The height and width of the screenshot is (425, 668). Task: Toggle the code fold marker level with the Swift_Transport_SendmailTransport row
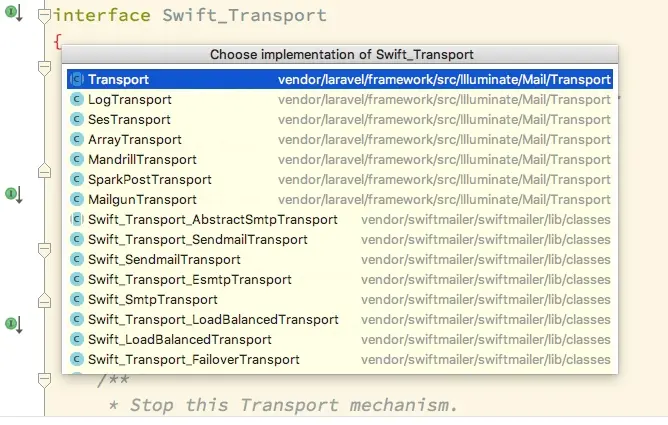(44, 250)
